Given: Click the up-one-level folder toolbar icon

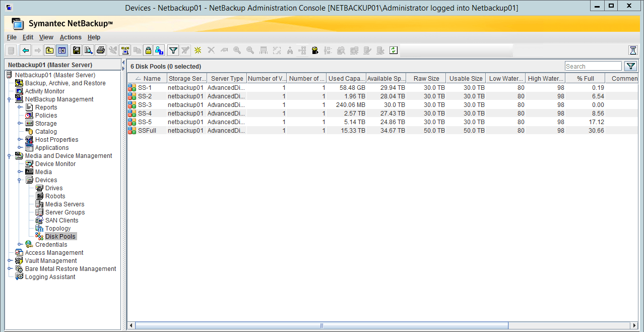Looking at the screenshot, I should pyautogui.click(x=49, y=50).
